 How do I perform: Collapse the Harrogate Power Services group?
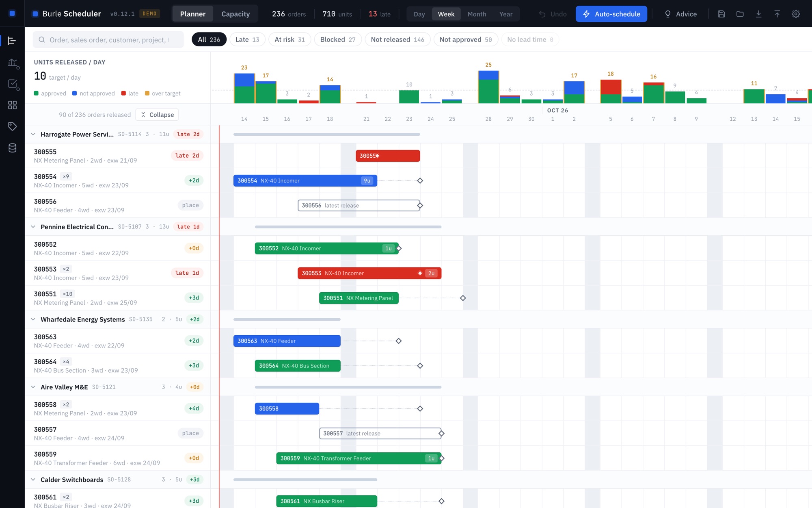pos(33,134)
